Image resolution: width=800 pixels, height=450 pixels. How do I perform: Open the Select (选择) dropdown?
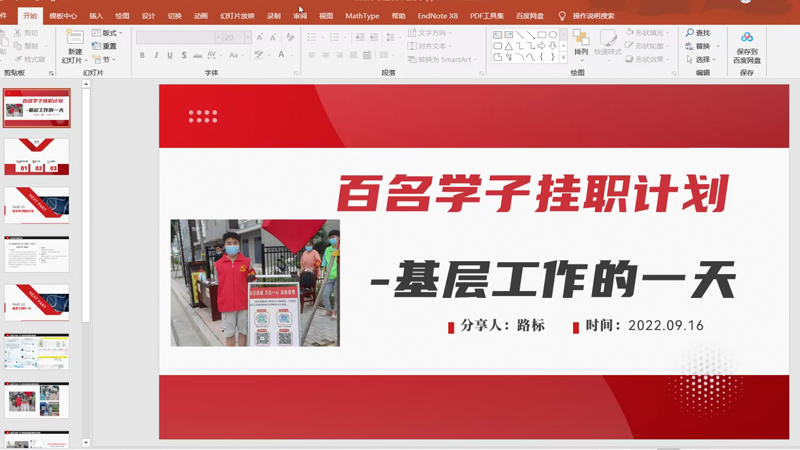(702, 60)
